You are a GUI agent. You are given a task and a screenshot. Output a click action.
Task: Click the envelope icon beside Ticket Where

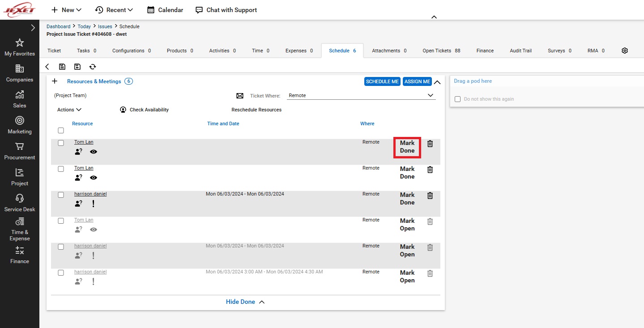coord(240,96)
